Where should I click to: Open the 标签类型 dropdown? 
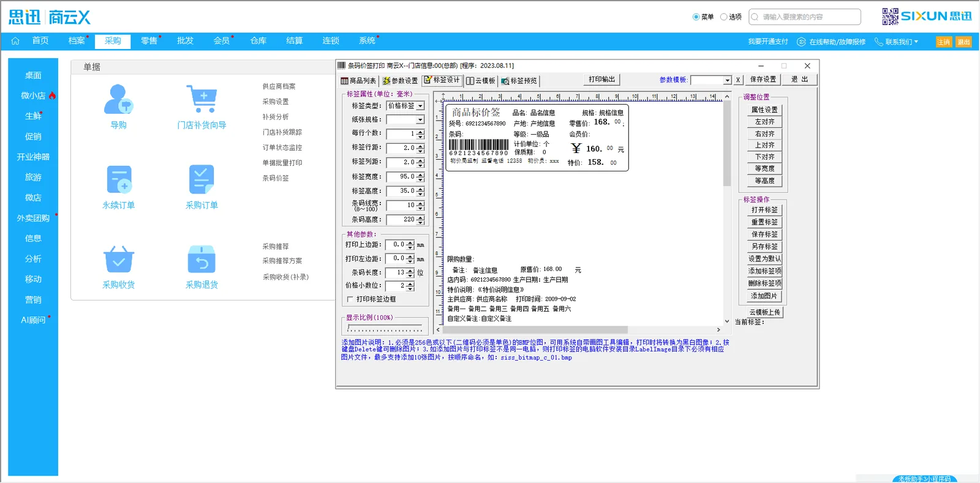[x=420, y=106]
